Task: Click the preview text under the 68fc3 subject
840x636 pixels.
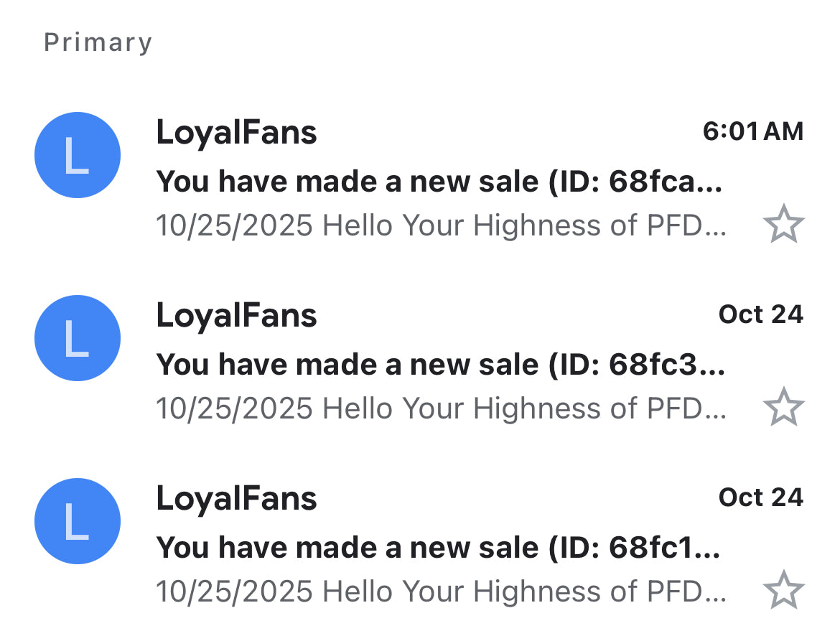Action: pyautogui.click(x=441, y=409)
